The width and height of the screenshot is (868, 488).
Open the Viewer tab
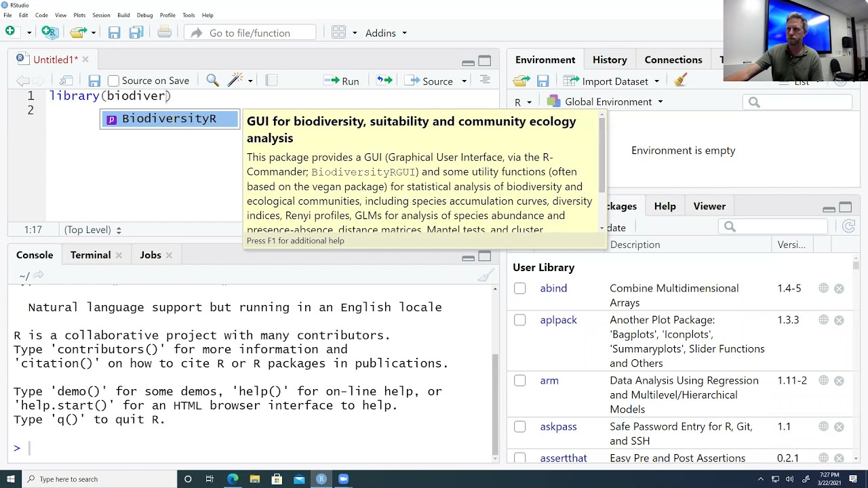tap(709, 206)
